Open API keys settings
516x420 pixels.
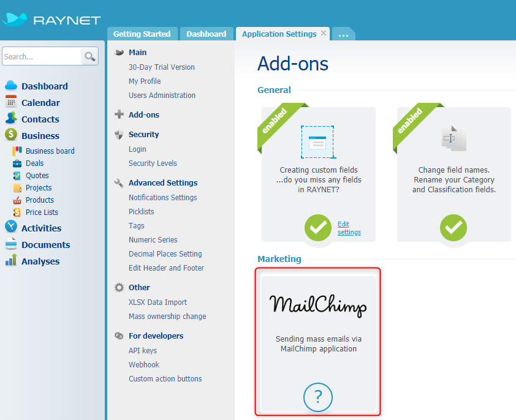[143, 351]
